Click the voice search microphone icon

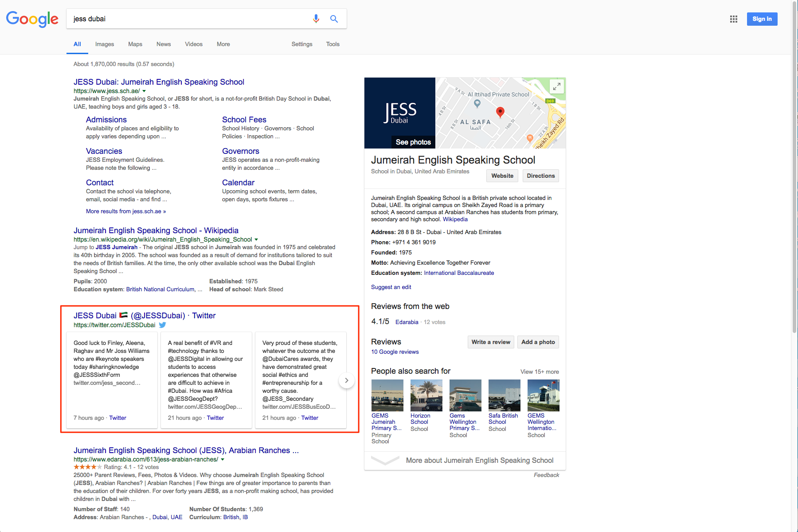(x=316, y=19)
